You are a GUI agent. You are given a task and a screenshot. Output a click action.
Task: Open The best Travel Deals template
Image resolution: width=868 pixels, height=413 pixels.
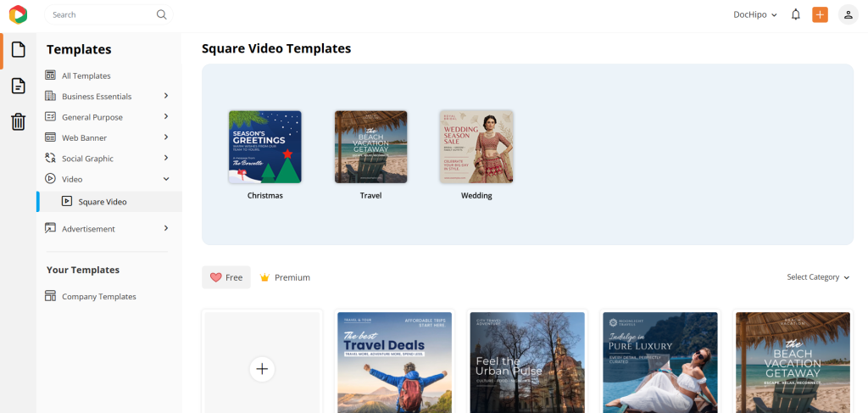tap(395, 363)
